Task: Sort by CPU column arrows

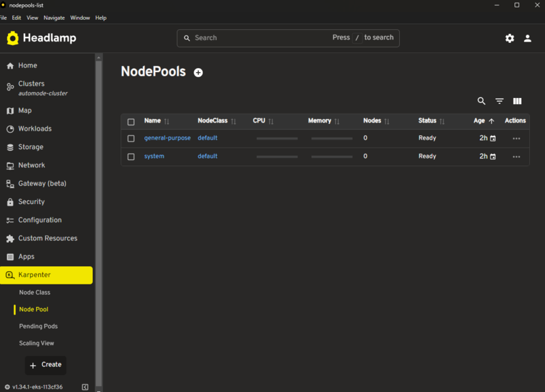Action: [271, 122]
